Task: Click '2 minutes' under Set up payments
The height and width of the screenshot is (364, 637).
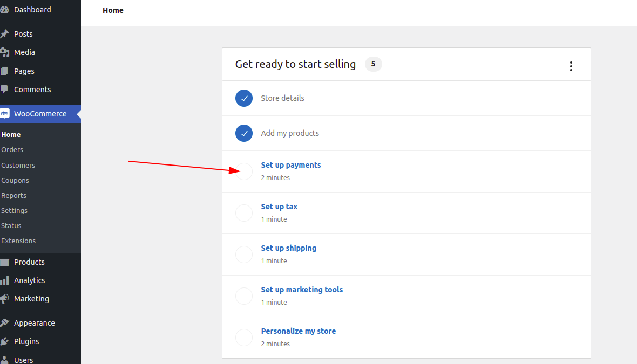Action: 275,178
